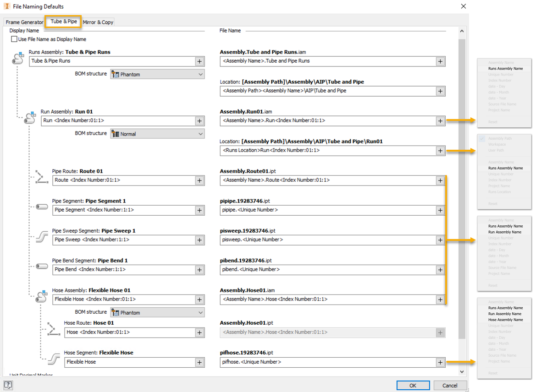Close the File Naming Defaults dialog

(464, 6)
